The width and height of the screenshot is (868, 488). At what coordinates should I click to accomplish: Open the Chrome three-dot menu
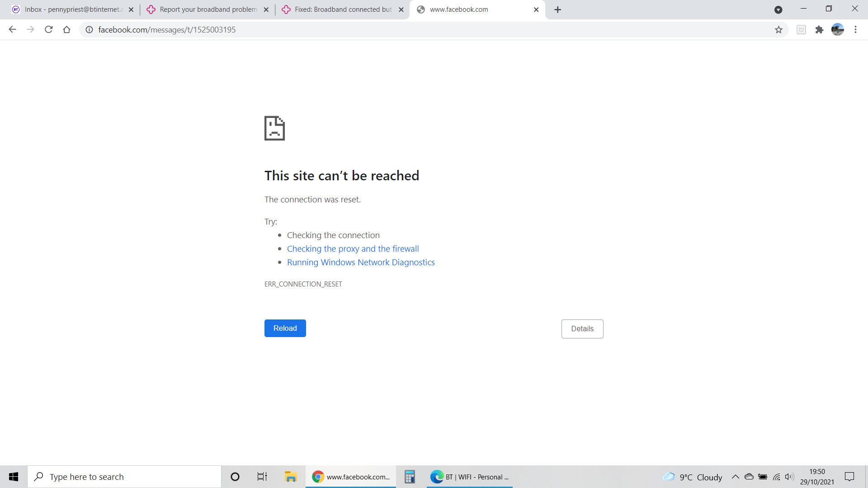tap(855, 30)
